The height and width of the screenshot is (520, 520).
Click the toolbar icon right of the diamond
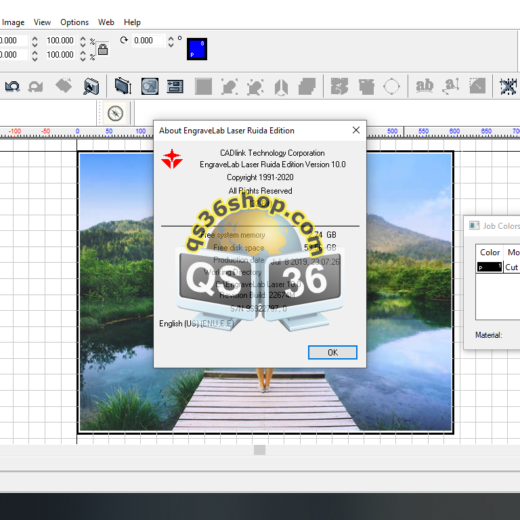[x=91, y=87]
